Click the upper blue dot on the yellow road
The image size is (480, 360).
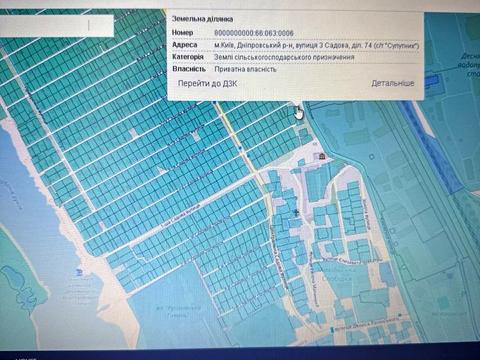(x=240, y=147)
